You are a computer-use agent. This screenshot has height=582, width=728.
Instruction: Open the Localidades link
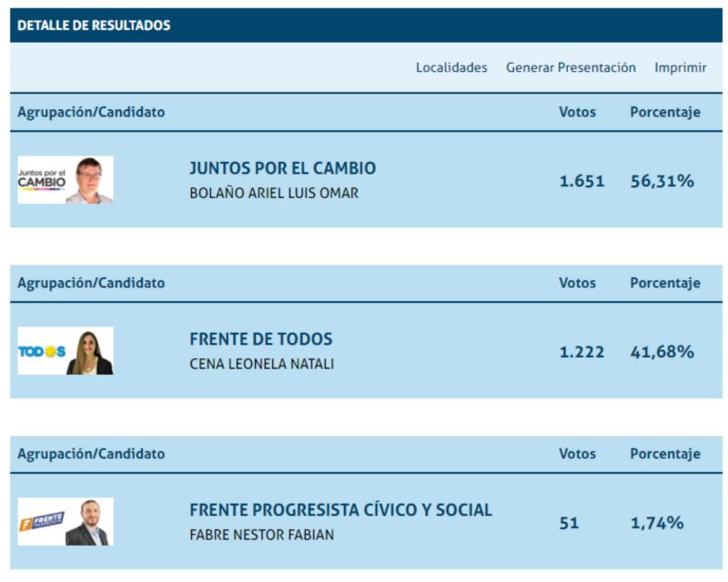[x=451, y=68]
